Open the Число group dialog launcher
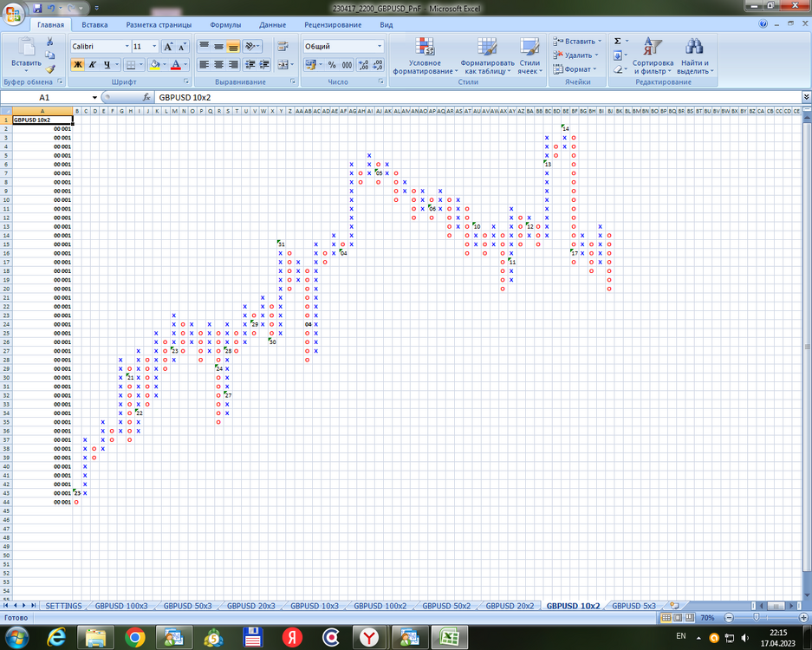The height and width of the screenshot is (650, 812). coord(381,81)
